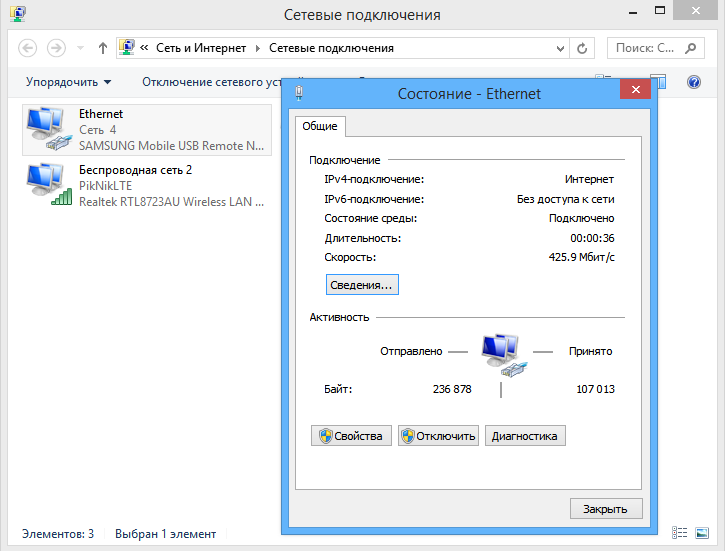
Task: Click the activity computers icon
Action: point(504,356)
